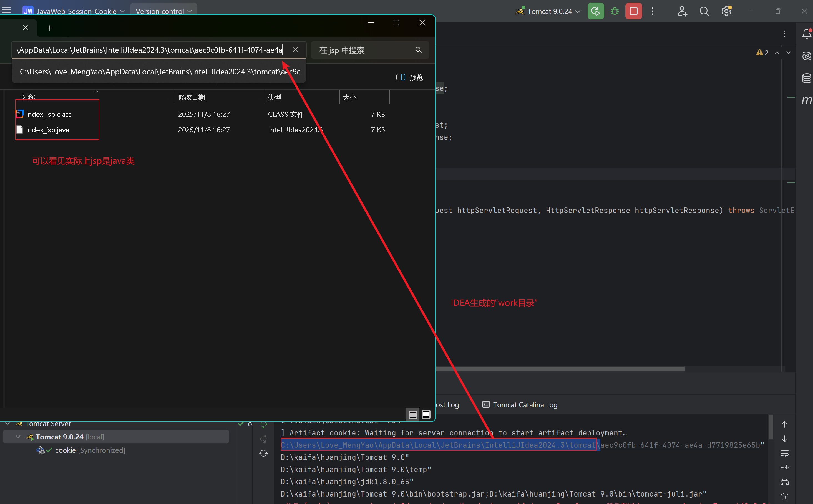Screen dimensions: 813x504
Task: Toggle the Explorer preview pane
Action: 409,77
